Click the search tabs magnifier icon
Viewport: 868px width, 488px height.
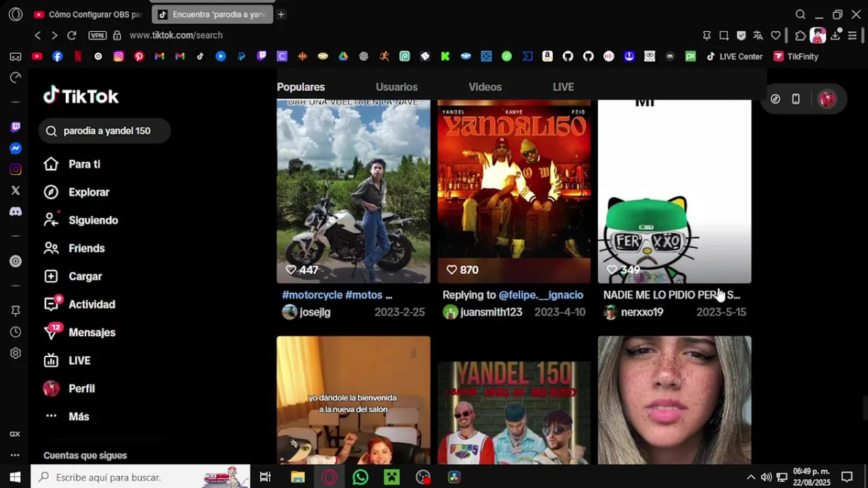tap(800, 14)
